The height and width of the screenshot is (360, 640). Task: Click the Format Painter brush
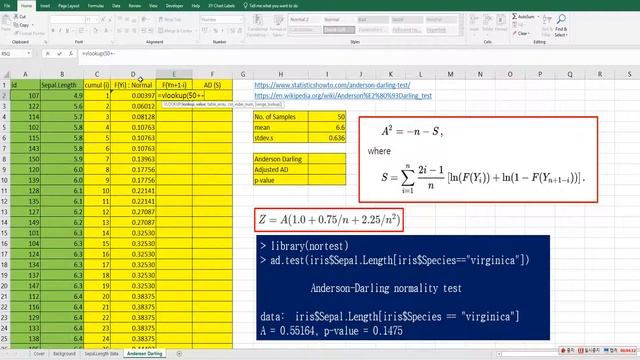click(16, 33)
